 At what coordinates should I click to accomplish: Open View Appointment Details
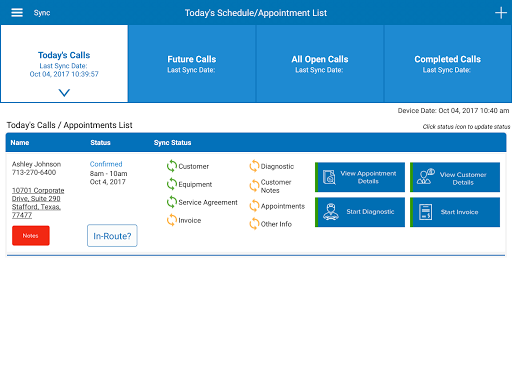pos(360,177)
